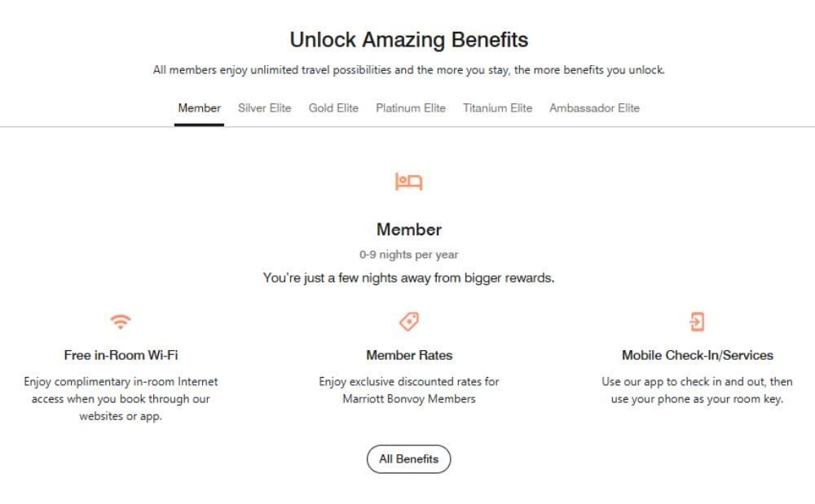Switch to the Gold Elite tab

tap(333, 107)
